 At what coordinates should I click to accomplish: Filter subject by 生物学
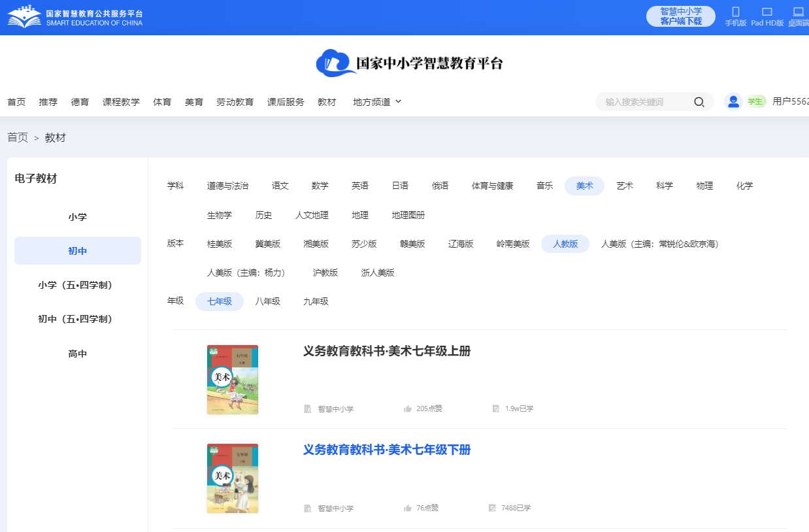(220, 215)
